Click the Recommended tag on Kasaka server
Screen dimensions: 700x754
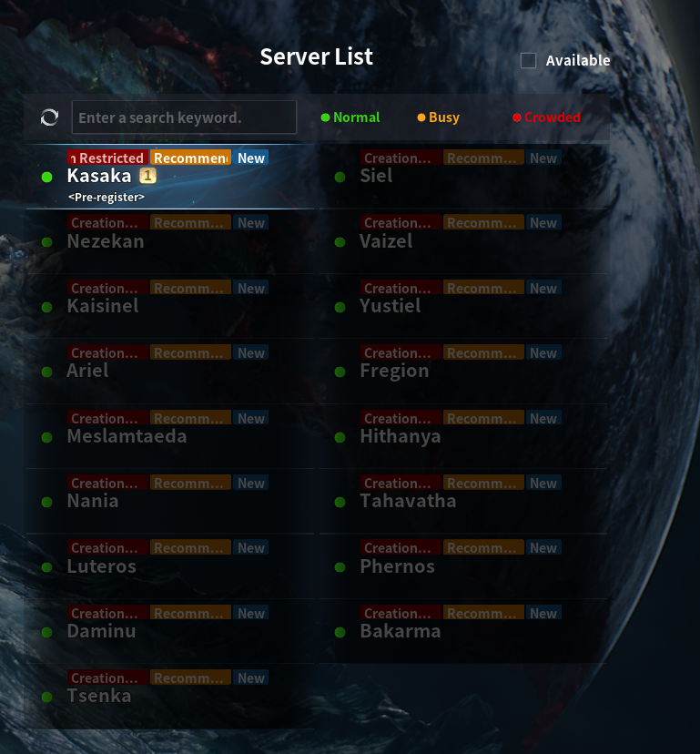pyautogui.click(x=190, y=158)
